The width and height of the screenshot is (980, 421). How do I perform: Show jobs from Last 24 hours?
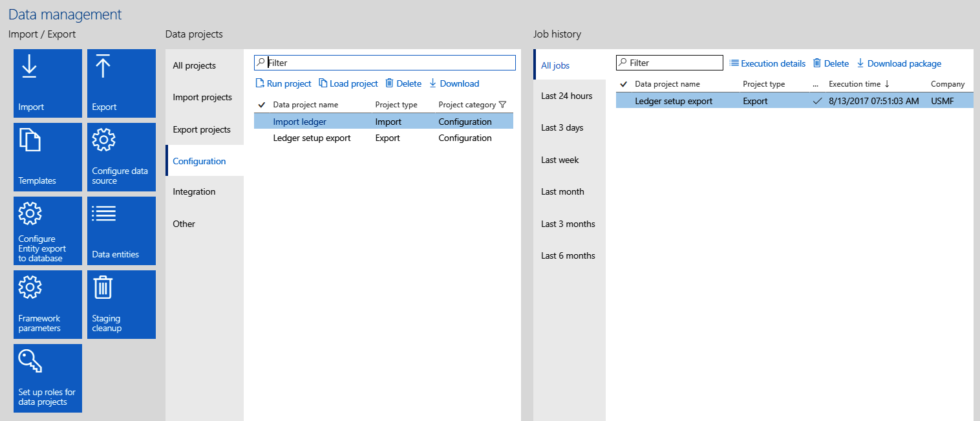[x=567, y=96]
